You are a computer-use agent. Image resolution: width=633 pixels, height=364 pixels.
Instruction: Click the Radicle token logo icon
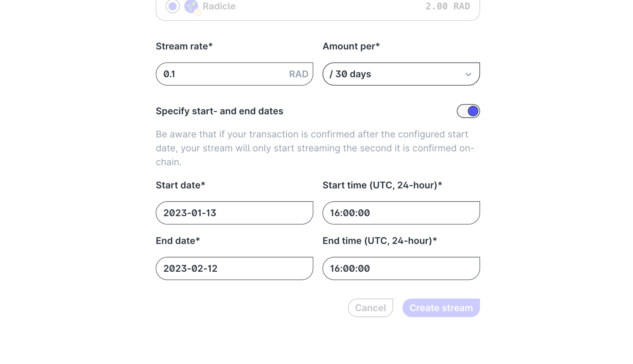click(191, 6)
